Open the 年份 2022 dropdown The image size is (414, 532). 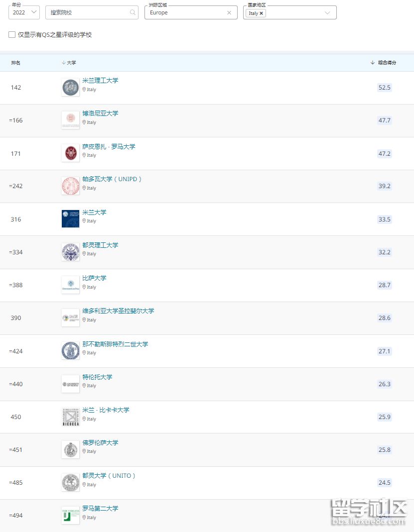click(24, 13)
